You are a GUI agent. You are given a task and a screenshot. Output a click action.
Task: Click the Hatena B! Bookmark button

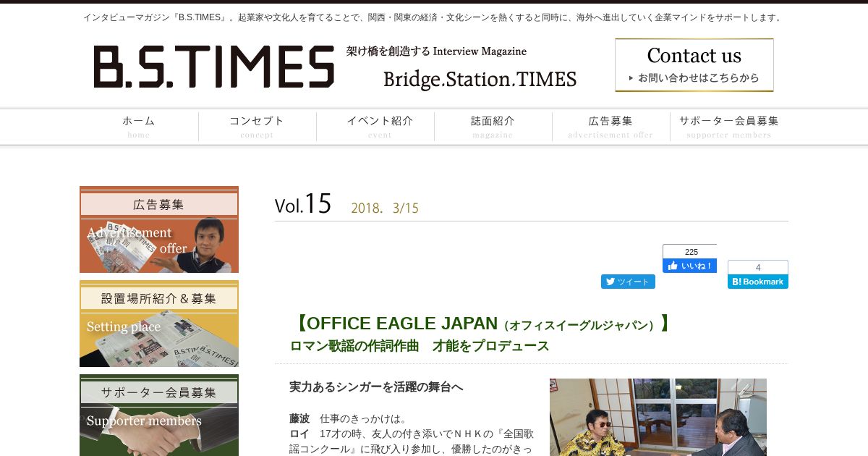[x=758, y=282]
